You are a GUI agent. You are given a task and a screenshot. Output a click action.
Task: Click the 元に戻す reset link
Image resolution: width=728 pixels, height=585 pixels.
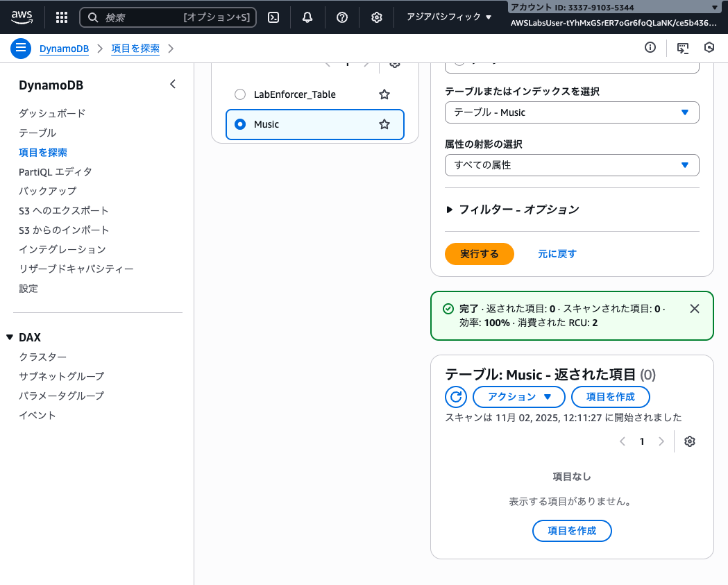[x=557, y=254]
